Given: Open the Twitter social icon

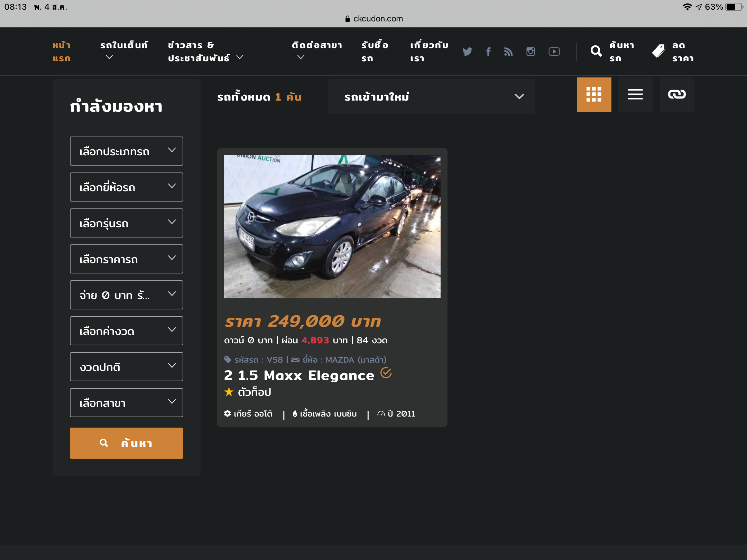Looking at the screenshot, I should (x=467, y=52).
